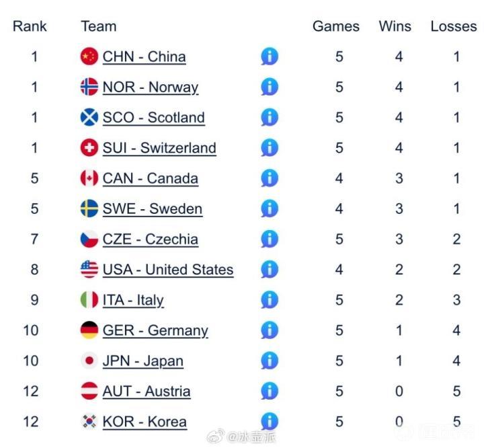This screenshot has height=448, width=484.
Task: Open Canada's info icon
Action: point(269,178)
